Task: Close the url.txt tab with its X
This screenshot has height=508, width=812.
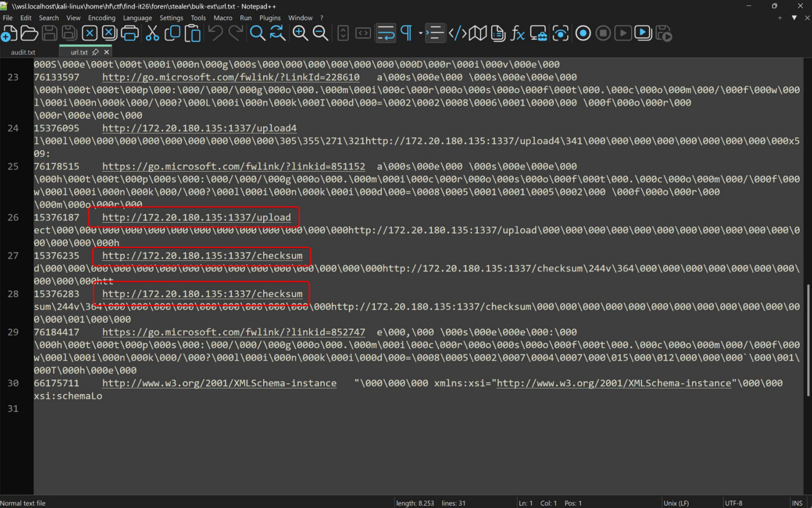Action: (x=107, y=52)
